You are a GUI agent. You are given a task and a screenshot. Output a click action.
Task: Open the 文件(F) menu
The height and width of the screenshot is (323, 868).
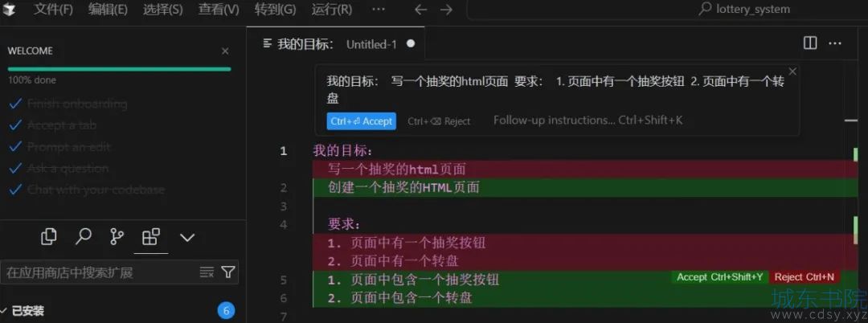click(53, 10)
